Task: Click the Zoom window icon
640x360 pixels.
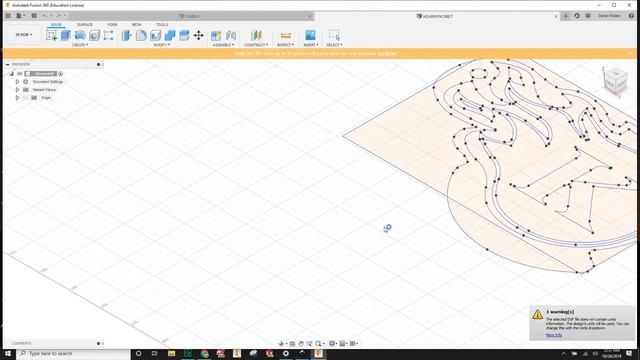Action: click(x=310, y=344)
